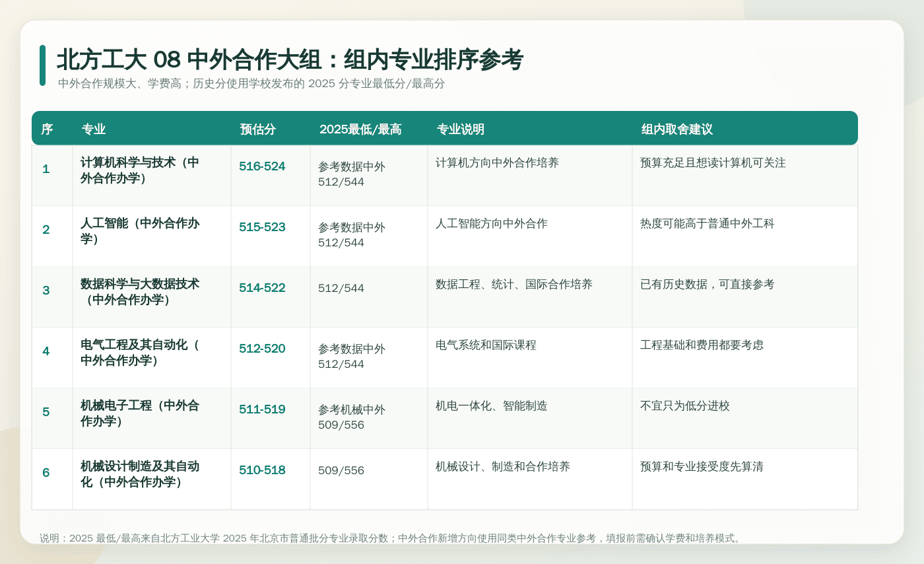The image size is (924, 564).
Task: Click 计算机方向中外合作培养 description
Action: tap(497, 162)
